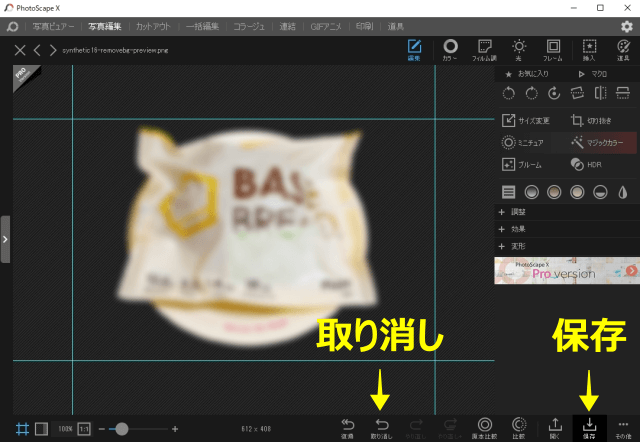This screenshot has height=442, width=640.
Task: Open the 光 (Light) effects panel
Action: pyautogui.click(x=519, y=50)
